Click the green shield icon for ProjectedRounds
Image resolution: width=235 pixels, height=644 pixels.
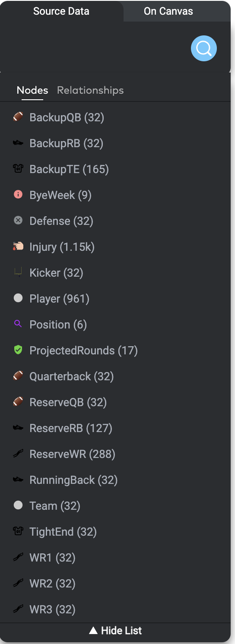tap(18, 350)
